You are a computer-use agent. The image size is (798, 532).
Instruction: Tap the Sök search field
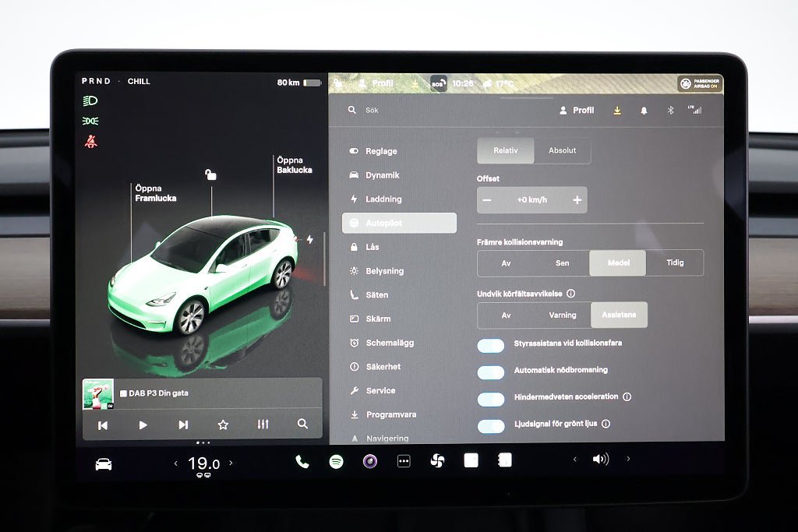click(x=405, y=111)
